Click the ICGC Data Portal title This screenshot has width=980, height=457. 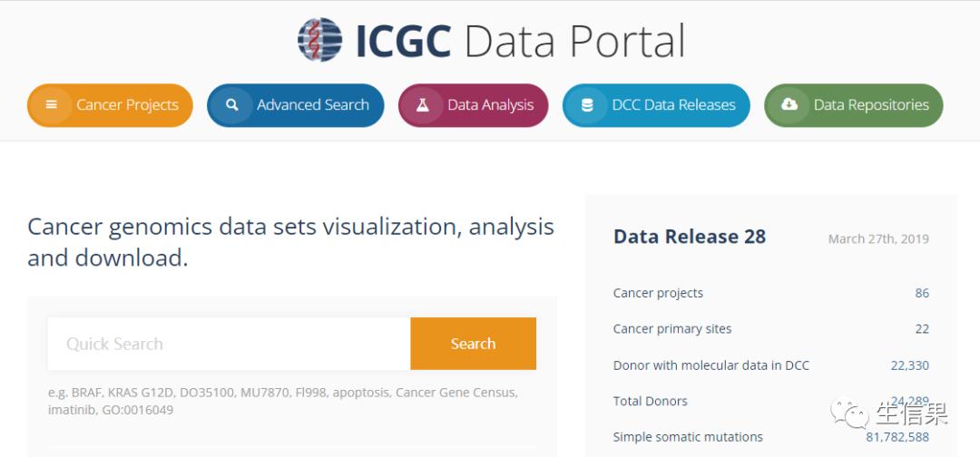[520, 41]
